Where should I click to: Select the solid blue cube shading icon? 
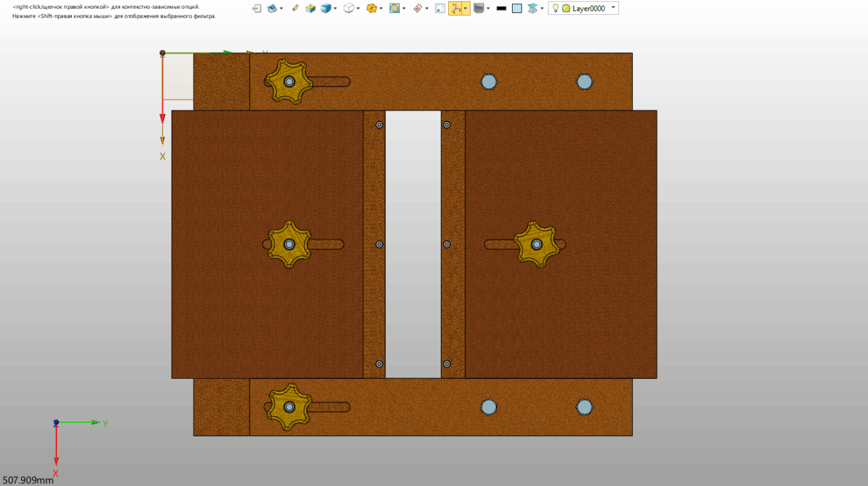pos(326,8)
